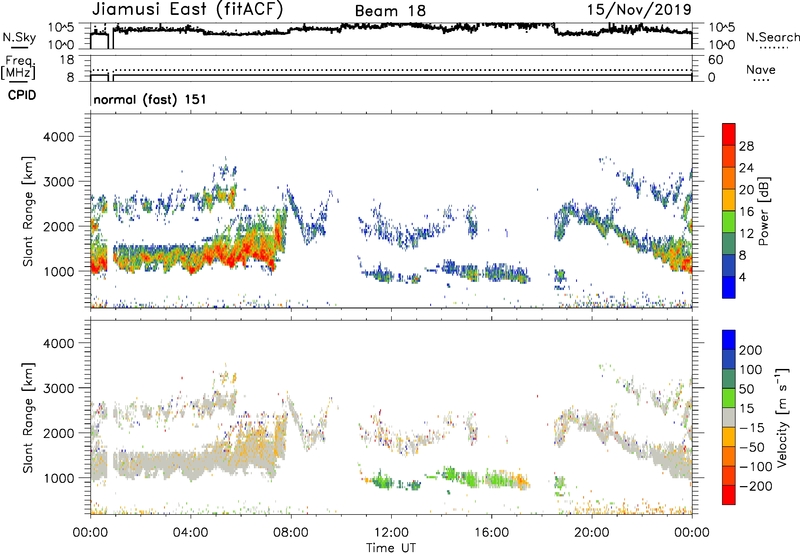The height and width of the screenshot is (554, 800).
Task: Click the '20:00' time axis label
Action: pyautogui.click(x=591, y=533)
